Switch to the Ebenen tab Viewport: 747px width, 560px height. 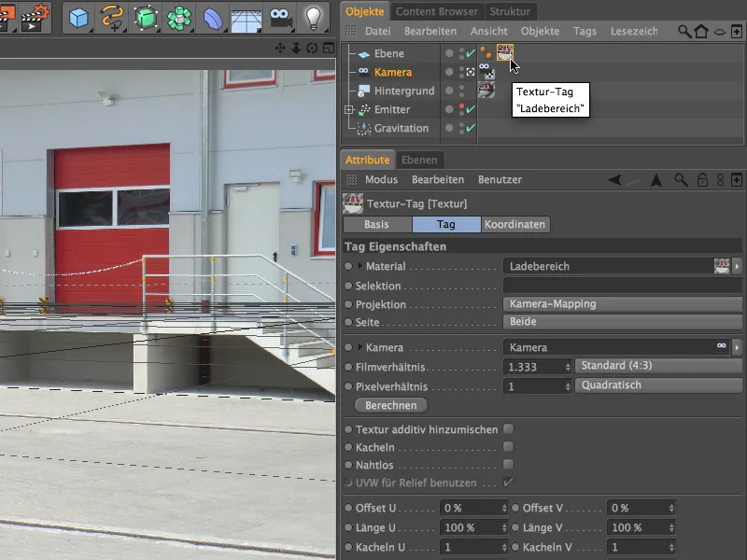419,160
